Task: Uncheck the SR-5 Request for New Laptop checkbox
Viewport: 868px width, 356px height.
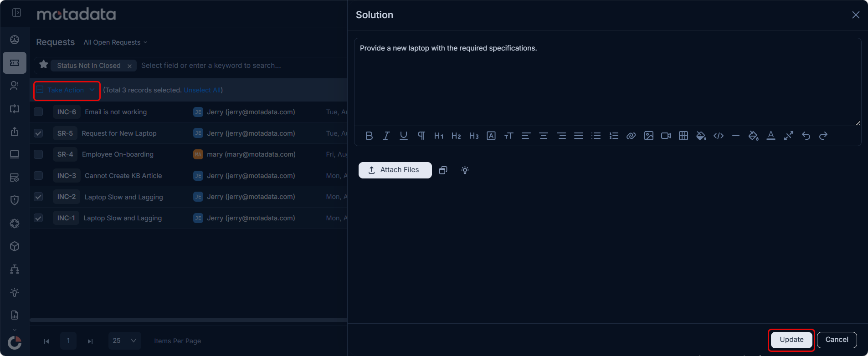Action: [x=38, y=133]
